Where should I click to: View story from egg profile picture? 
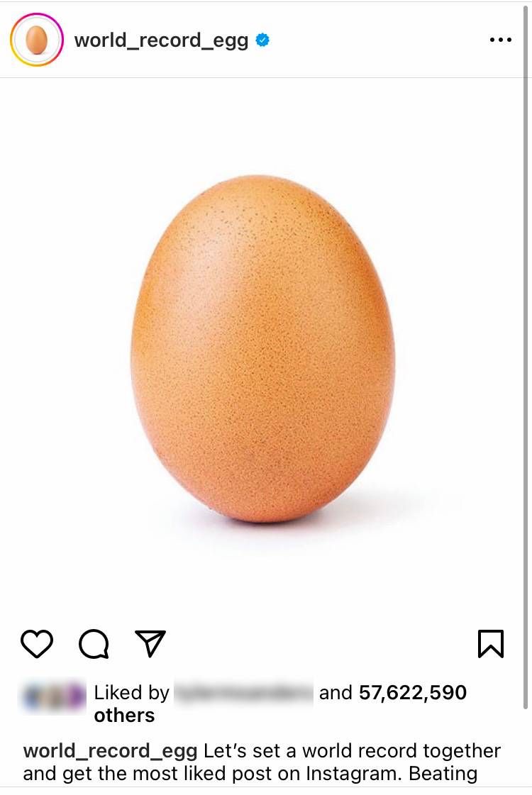[36, 40]
